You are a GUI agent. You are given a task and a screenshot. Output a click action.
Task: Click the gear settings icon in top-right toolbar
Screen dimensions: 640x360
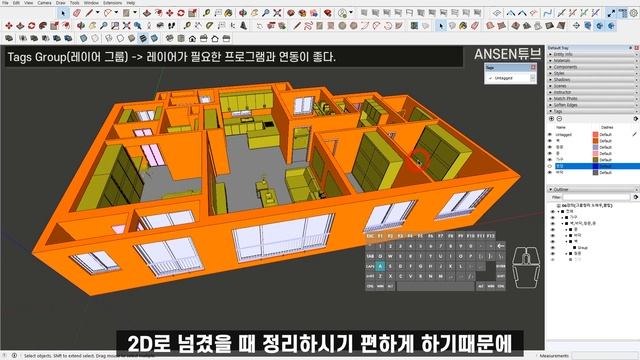click(x=634, y=13)
